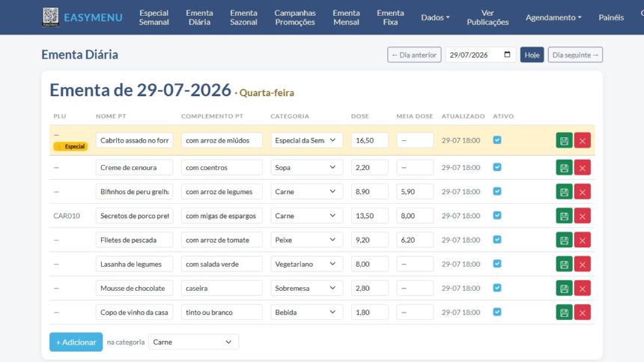Open the Adicionar category dropdown

tap(193, 342)
